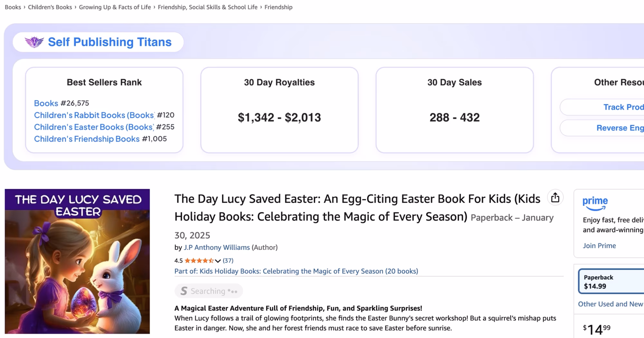Expand the rating breakdown chevron
Screen dimensions: 644x338
218,261
